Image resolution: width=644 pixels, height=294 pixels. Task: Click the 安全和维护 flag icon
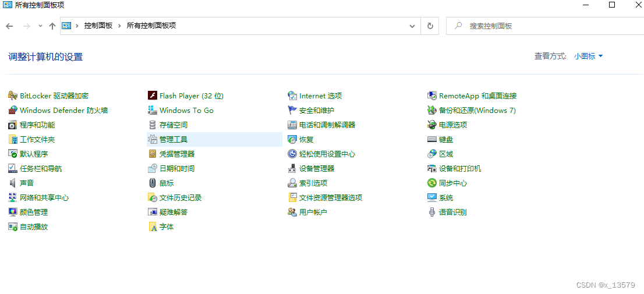click(x=292, y=111)
